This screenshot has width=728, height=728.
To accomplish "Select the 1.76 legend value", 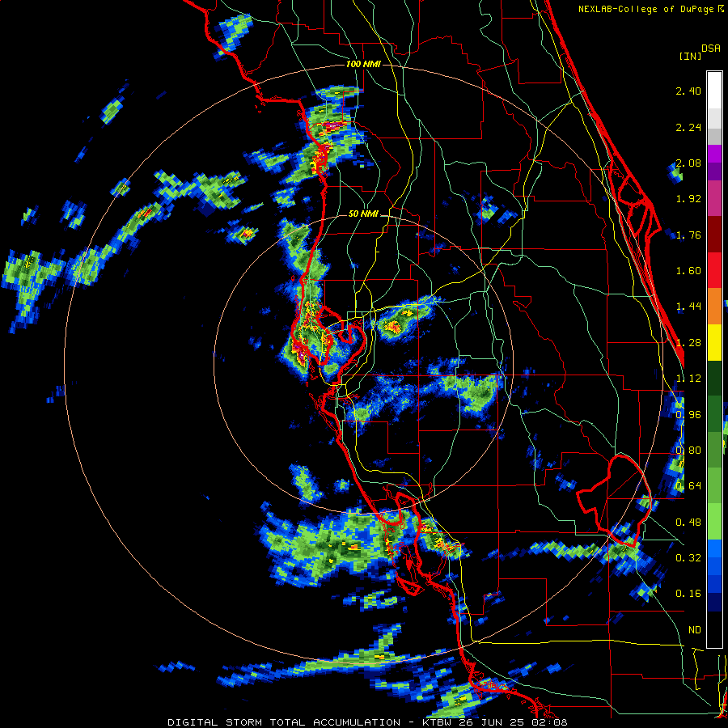I will pos(688,235).
